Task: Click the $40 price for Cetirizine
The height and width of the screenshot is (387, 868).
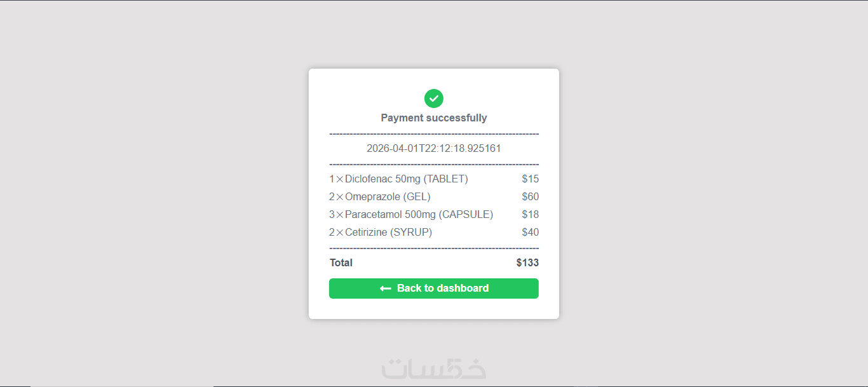Action: click(530, 233)
